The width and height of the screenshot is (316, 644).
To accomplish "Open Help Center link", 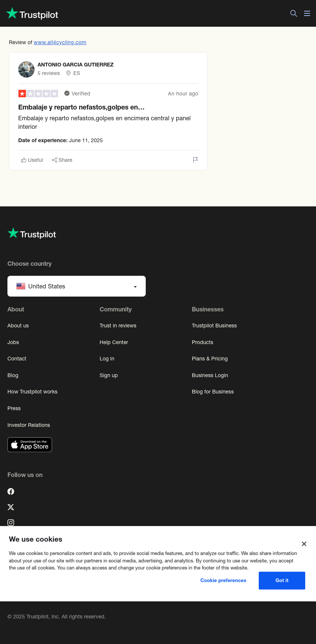I will (x=114, y=342).
